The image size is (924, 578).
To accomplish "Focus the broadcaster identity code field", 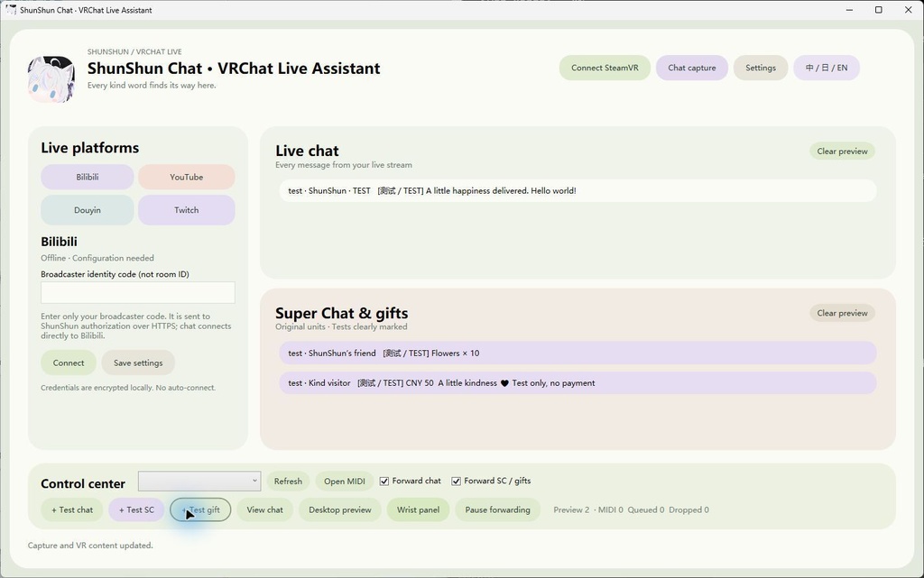I will tap(138, 292).
